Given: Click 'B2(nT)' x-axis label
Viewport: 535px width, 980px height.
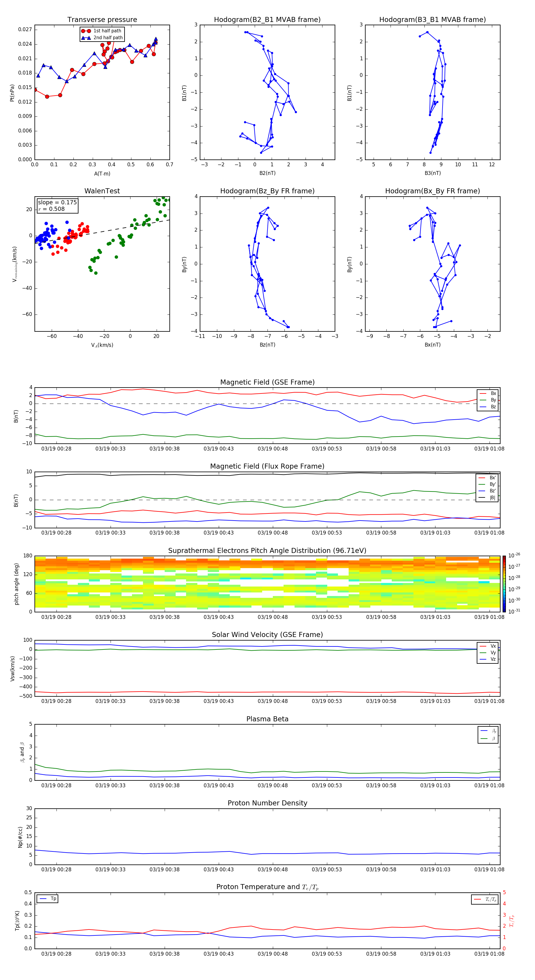Looking at the screenshot, I should click(267, 173).
